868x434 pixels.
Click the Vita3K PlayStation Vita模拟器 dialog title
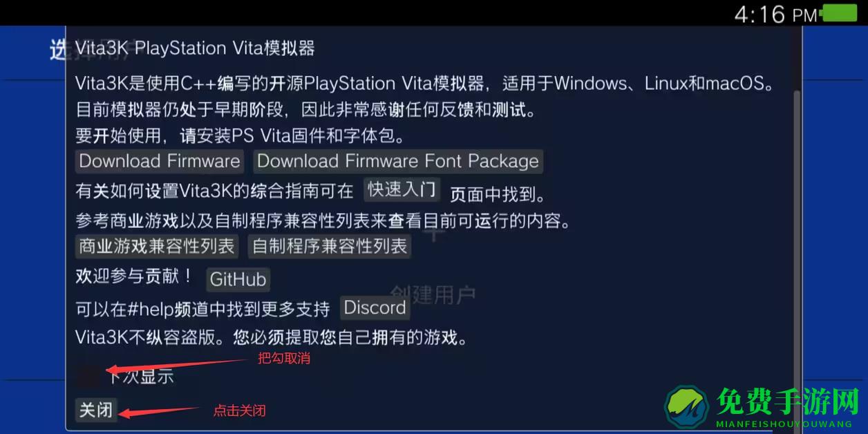coord(195,48)
